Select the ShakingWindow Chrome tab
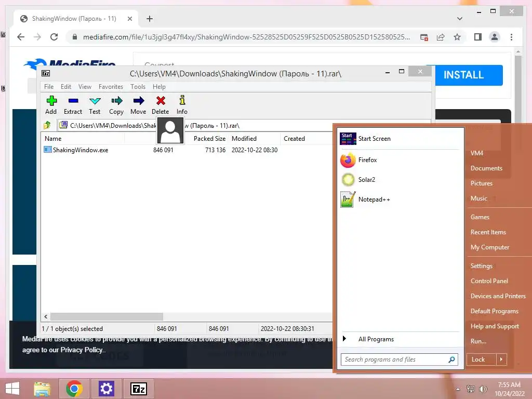Image resolution: width=532 pixels, height=399 pixels. coord(74,19)
